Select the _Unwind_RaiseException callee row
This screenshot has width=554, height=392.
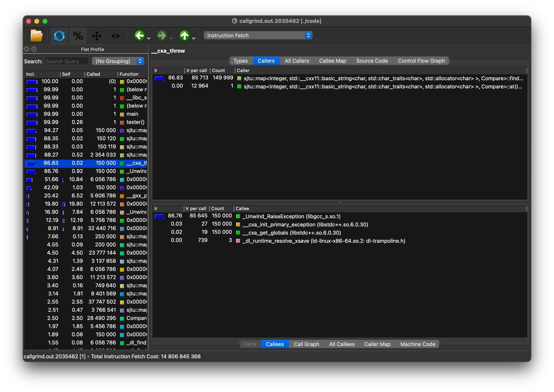(x=291, y=216)
